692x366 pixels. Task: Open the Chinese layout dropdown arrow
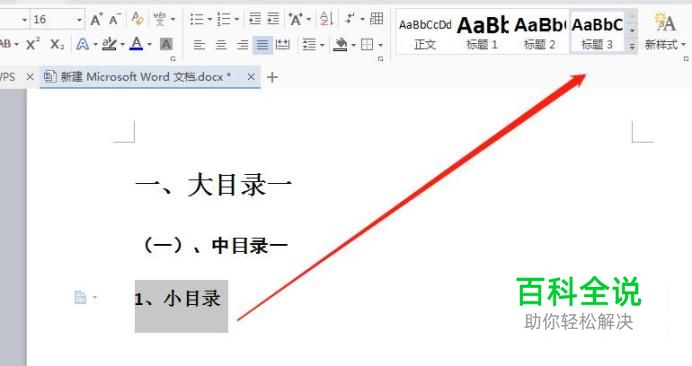click(x=308, y=19)
